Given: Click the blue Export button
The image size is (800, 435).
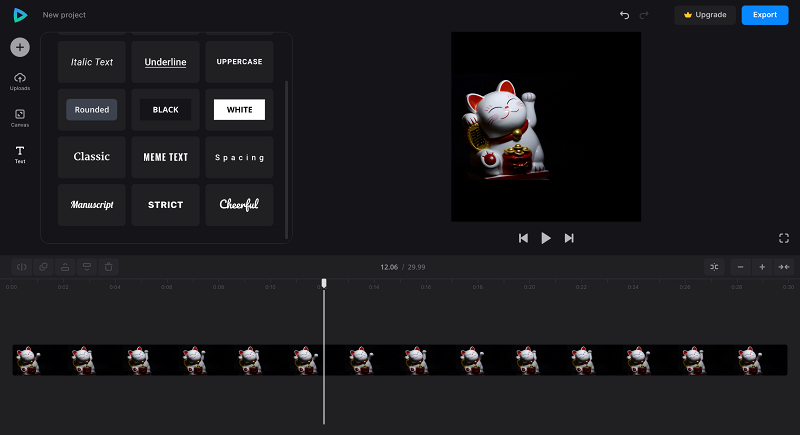Looking at the screenshot, I should point(765,15).
